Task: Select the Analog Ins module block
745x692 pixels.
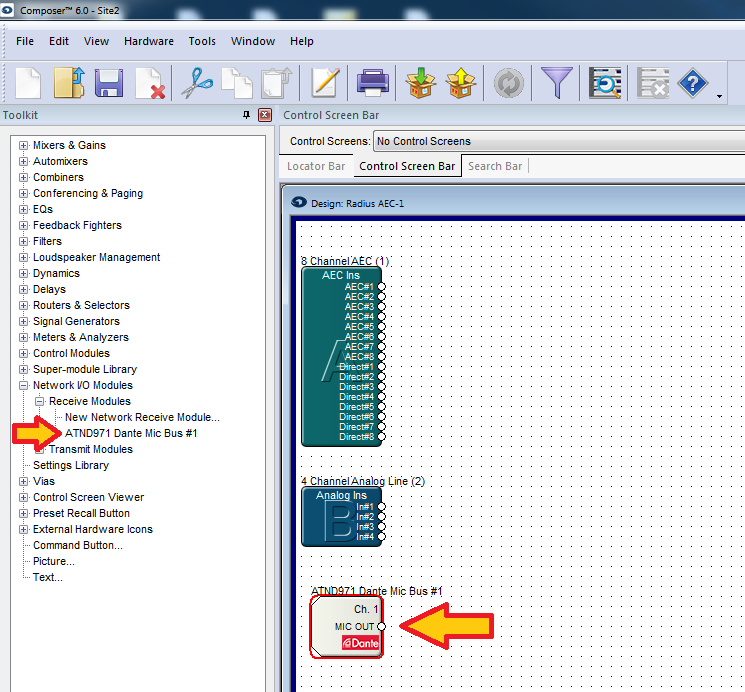Action: [x=341, y=517]
